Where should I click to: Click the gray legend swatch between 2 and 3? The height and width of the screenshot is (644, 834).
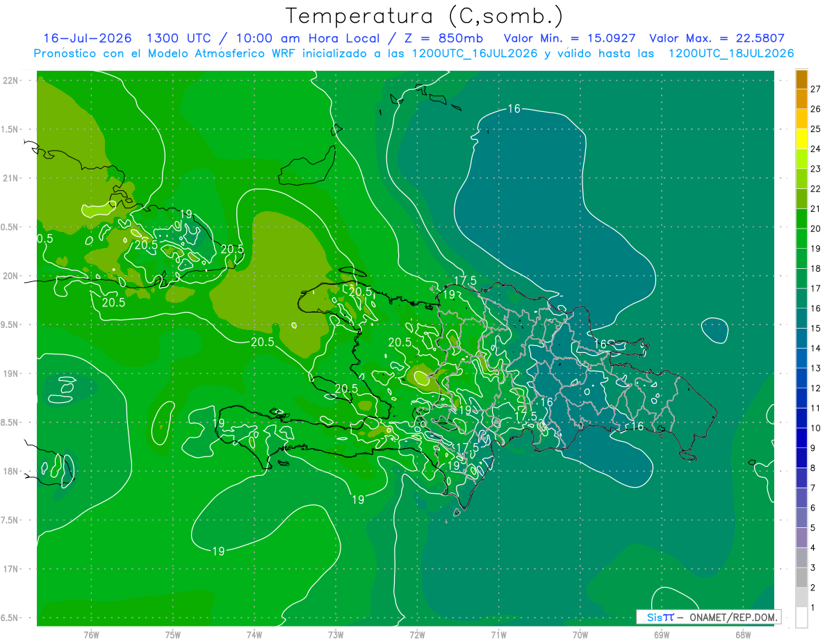[801, 577]
